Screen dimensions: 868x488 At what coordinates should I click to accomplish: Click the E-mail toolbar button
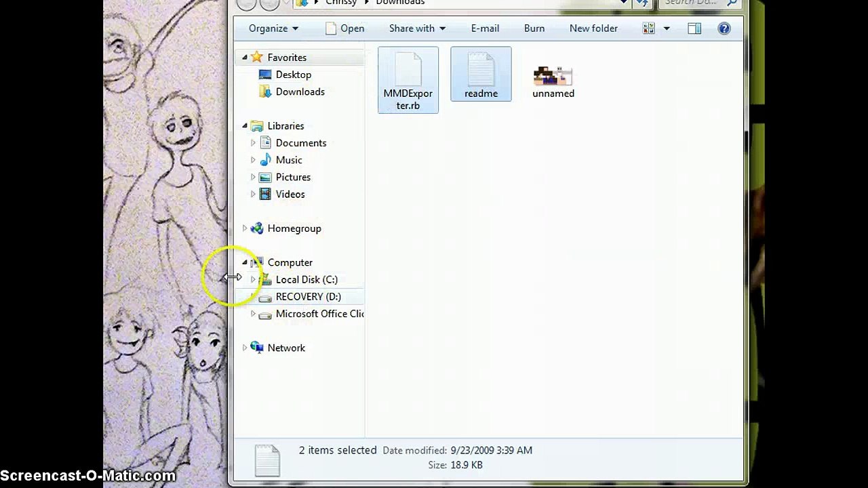click(485, 28)
